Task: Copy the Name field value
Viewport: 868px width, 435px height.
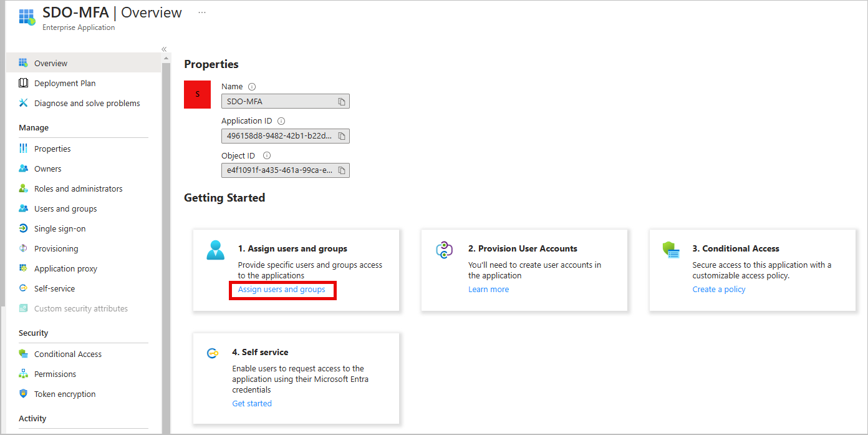Action: [x=342, y=101]
